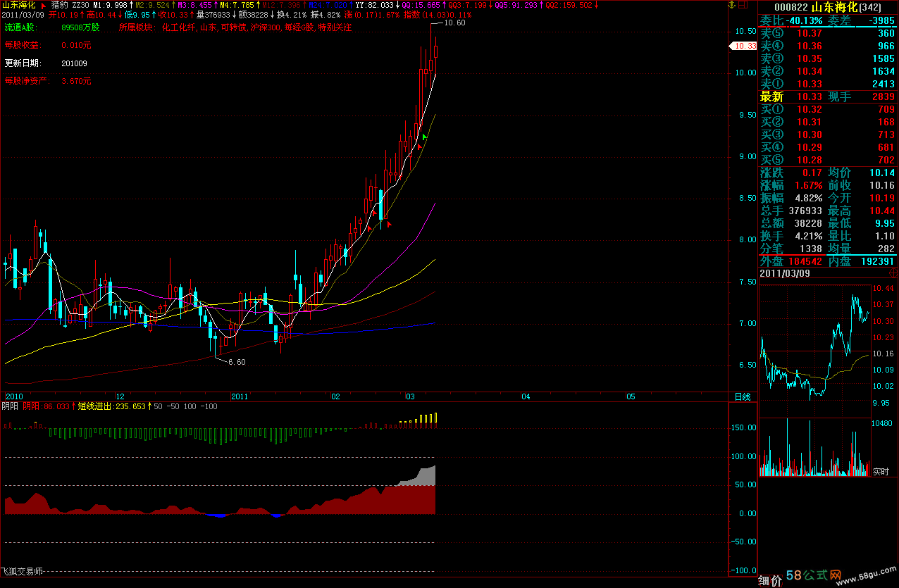Image resolution: width=899 pixels, height=588 pixels.
Task: Click the crosshair icon beside the intraday date 2011/03/09
Action: click(x=893, y=272)
